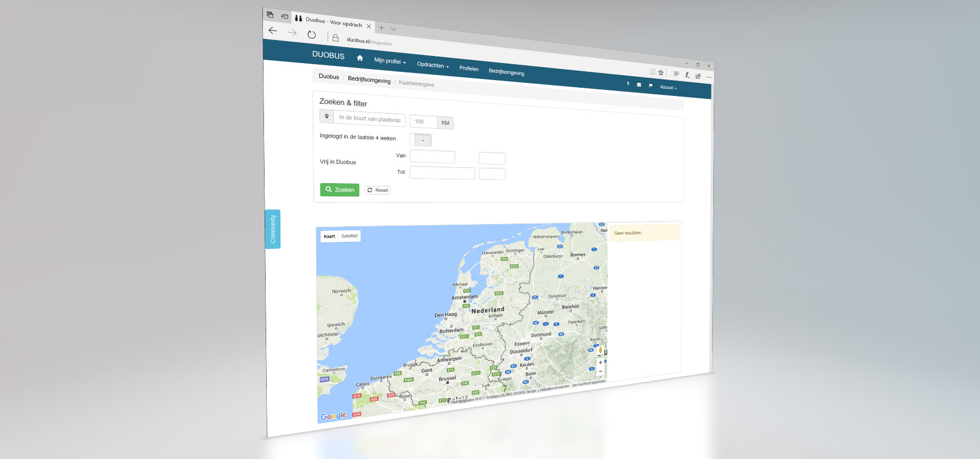Image resolution: width=980 pixels, height=459 pixels.
Task: Open the Opdrachten dropdown menu
Action: coord(433,65)
